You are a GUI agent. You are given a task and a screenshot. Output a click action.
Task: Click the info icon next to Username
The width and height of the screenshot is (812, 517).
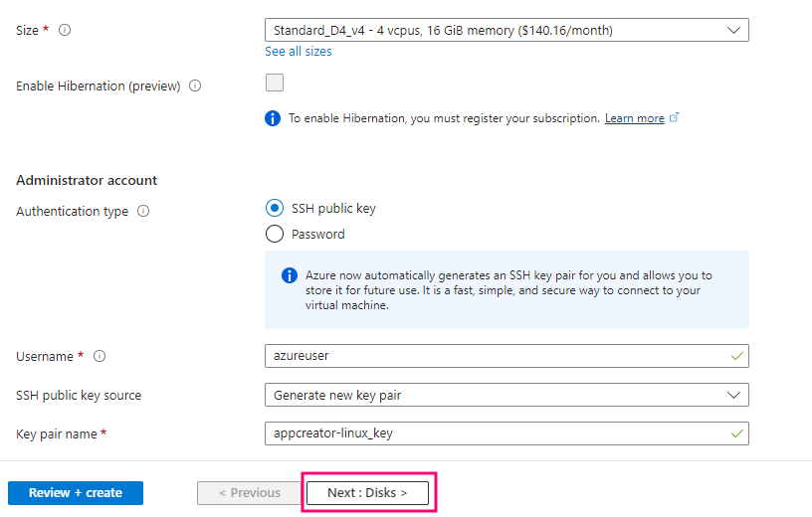pyautogui.click(x=100, y=357)
